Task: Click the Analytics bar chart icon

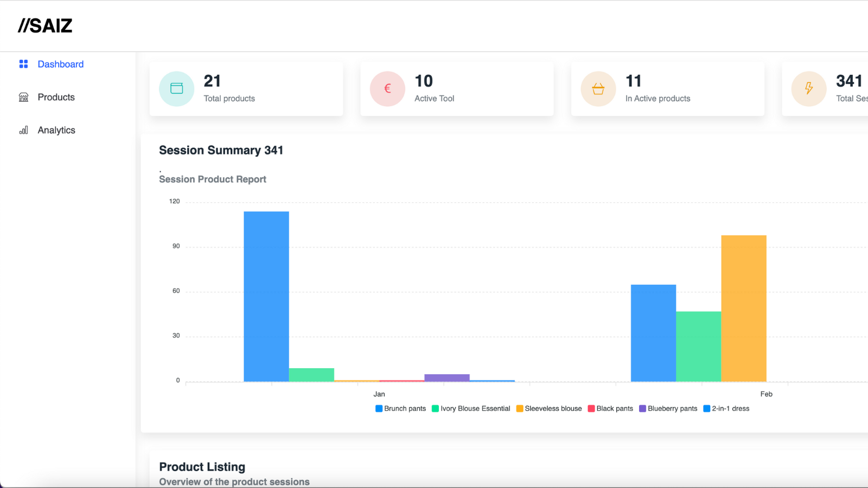Action: (23, 130)
